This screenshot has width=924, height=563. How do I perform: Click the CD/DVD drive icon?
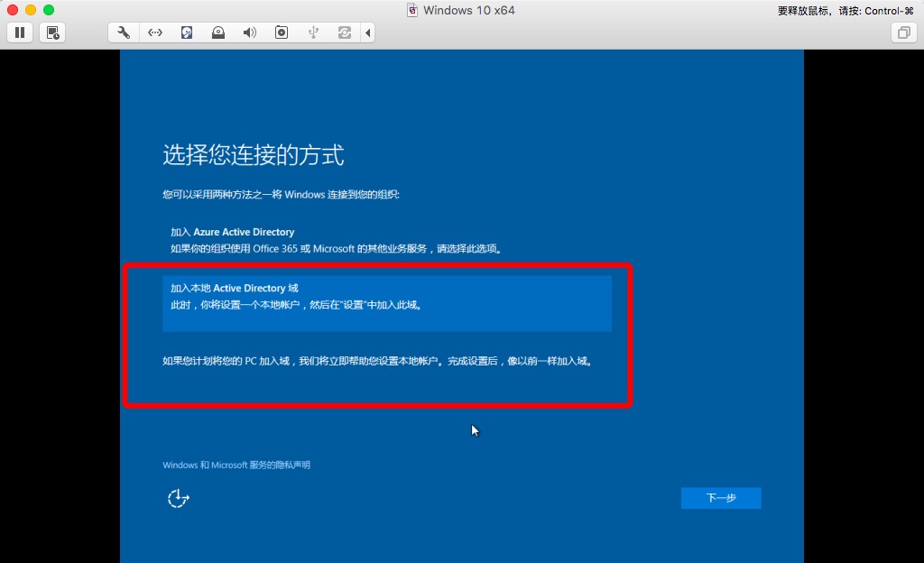(x=218, y=32)
